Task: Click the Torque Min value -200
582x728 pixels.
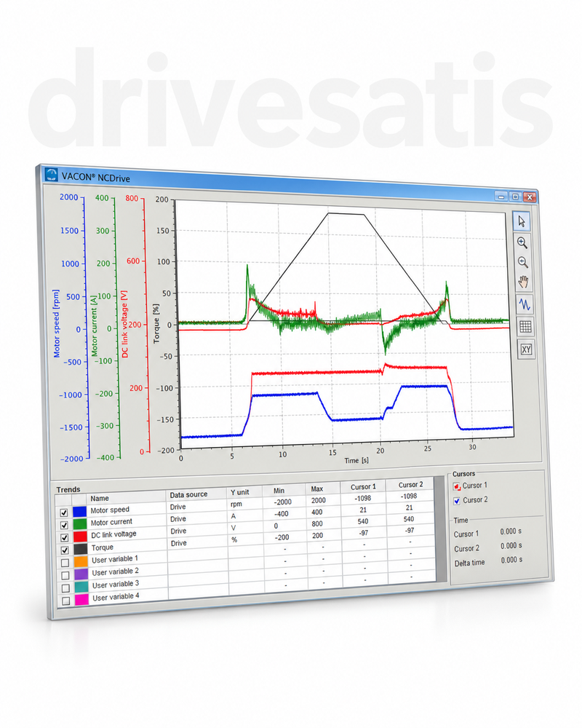Action: pos(280,537)
